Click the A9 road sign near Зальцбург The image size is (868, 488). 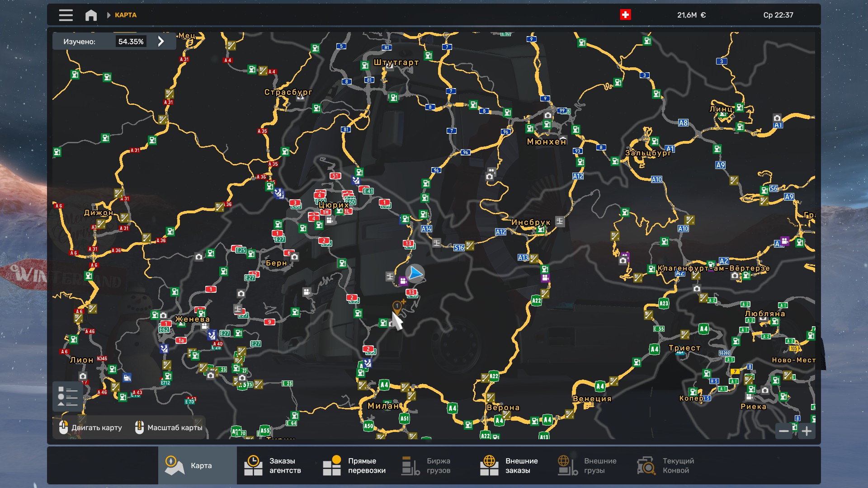(x=720, y=165)
